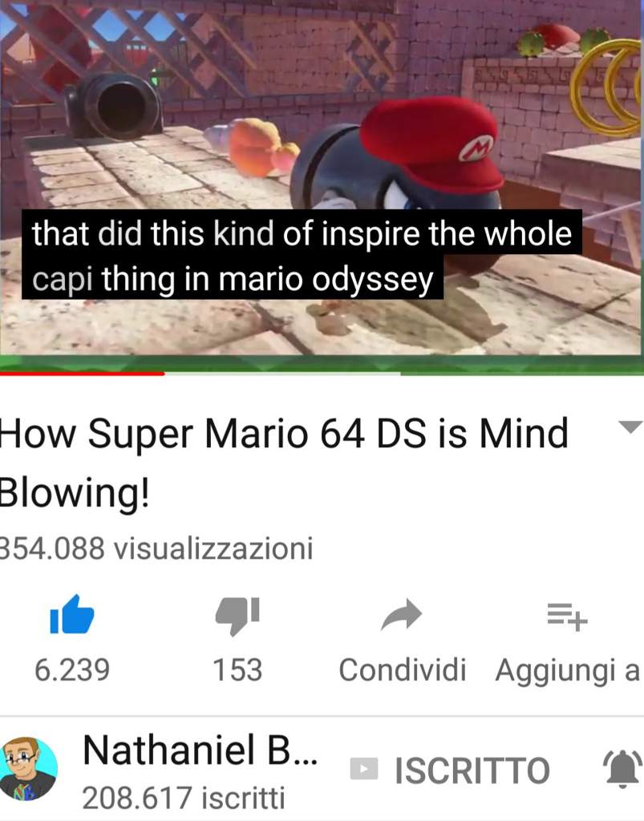Tap the subtitle caption text box
644x821 pixels.
pyautogui.click(x=302, y=255)
